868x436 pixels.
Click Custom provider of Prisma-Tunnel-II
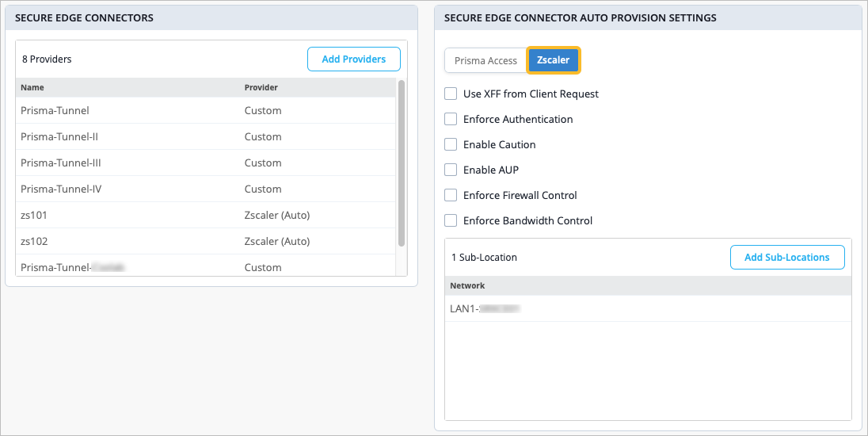click(x=263, y=136)
